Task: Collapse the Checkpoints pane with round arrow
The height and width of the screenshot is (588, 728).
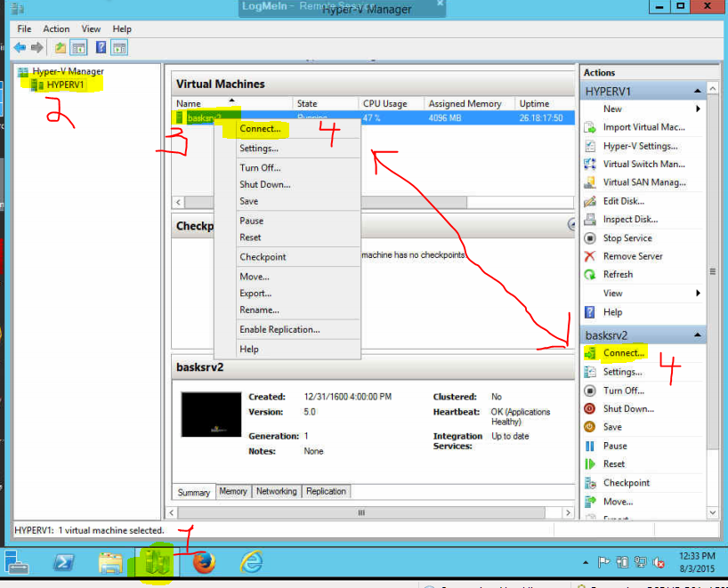Action: pyautogui.click(x=572, y=226)
